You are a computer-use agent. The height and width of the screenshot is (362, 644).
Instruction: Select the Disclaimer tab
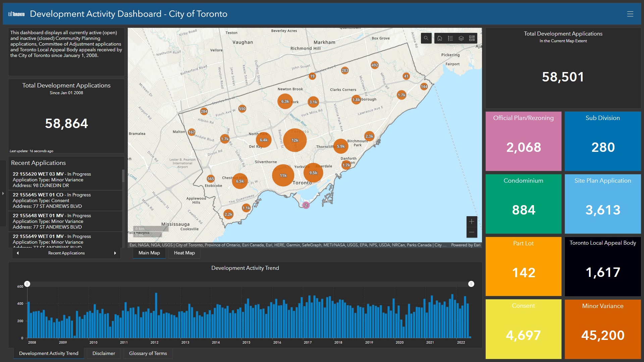pyautogui.click(x=104, y=353)
